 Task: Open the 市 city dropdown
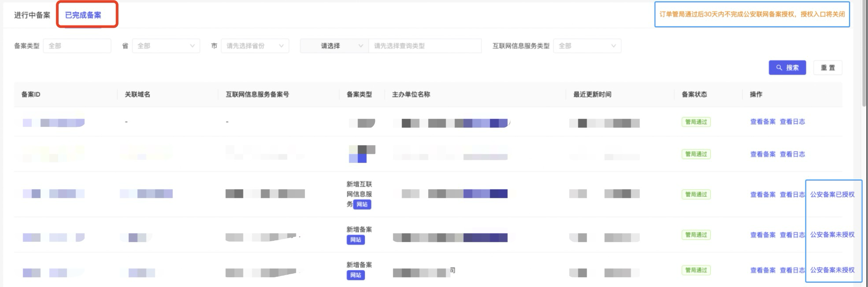tap(255, 46)
